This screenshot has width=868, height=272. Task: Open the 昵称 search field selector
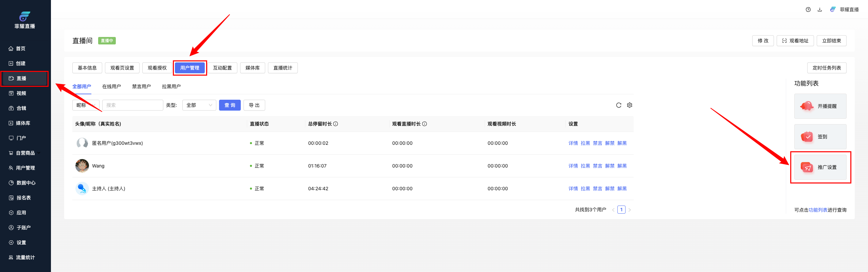click(86, 105)
